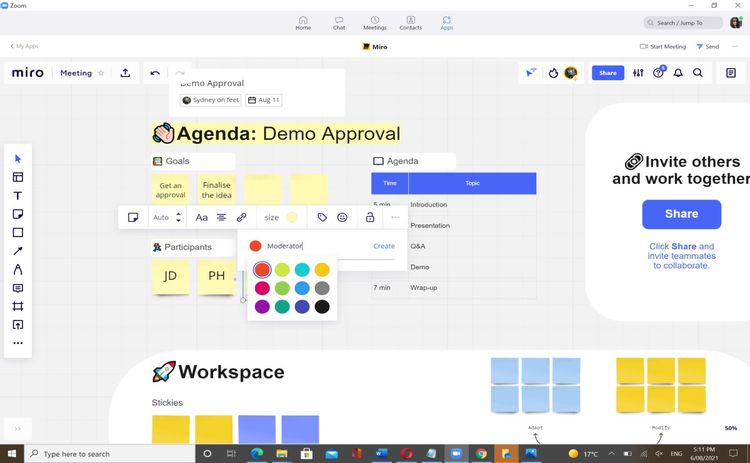Click the tag icon in context toolbar
The width and height of the screenshot is (750, 463).
[x=322, y=218]
